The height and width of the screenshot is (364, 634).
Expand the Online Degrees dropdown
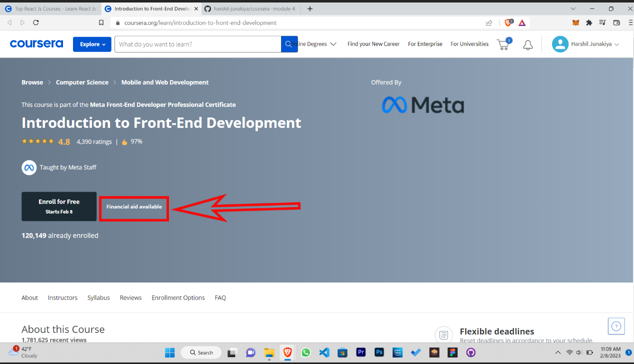pyautogui.click(x=315, y=44)
